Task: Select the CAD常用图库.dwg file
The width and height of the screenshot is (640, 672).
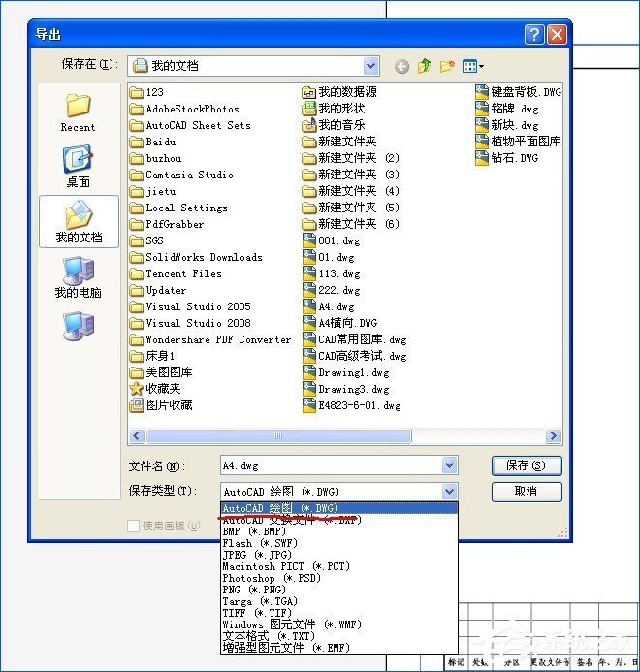Action: (x=355, y=339)
